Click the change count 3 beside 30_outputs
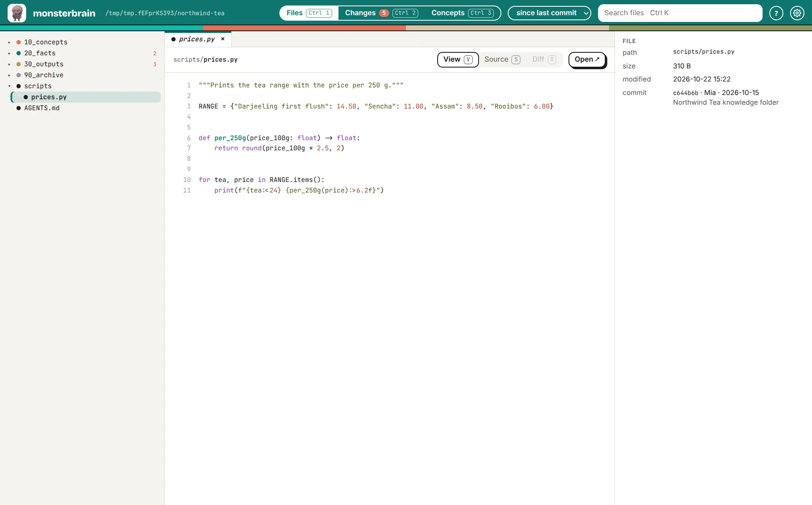The image size is (812, 505). (155, 64)
